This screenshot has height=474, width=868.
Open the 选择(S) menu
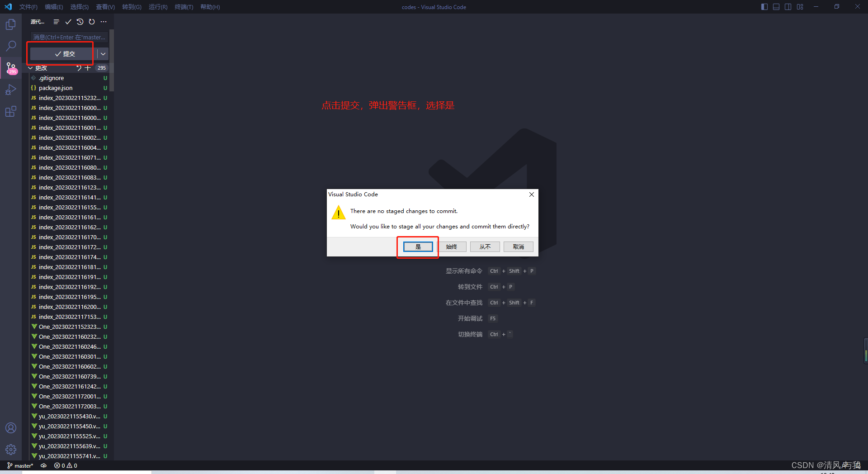(80, 7)
